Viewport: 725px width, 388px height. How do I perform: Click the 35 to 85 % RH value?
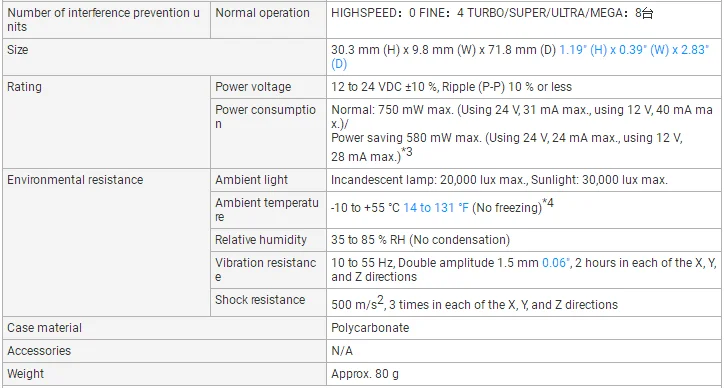(x=420, y=240)
